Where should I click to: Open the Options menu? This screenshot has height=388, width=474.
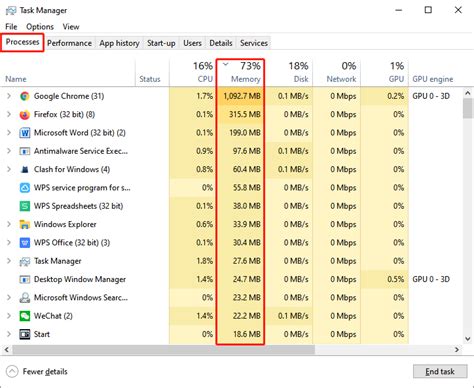pos(40,27)
